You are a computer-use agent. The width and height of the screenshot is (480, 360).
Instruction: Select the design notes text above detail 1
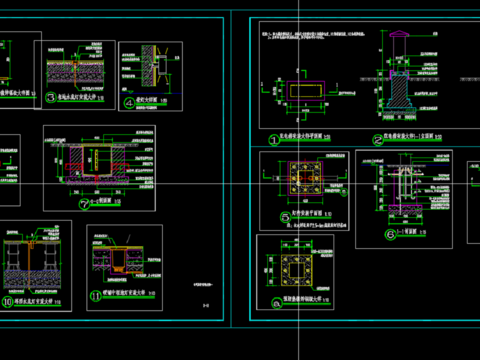pyautogui.click(x=313, y=35)
